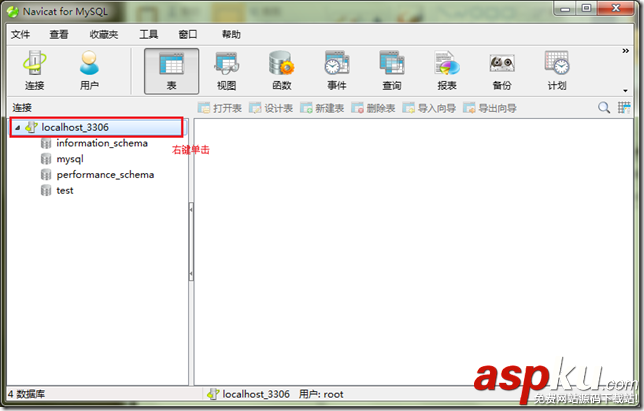Click the 连接 panel header label

point(22,108)
